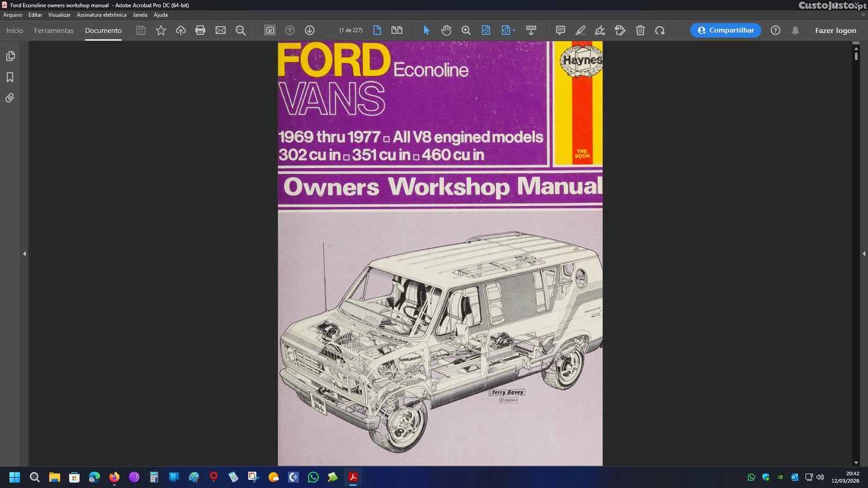Click the Print file icon
The height and width of the screenshot is (488, 868).
(x=200, y=31)
